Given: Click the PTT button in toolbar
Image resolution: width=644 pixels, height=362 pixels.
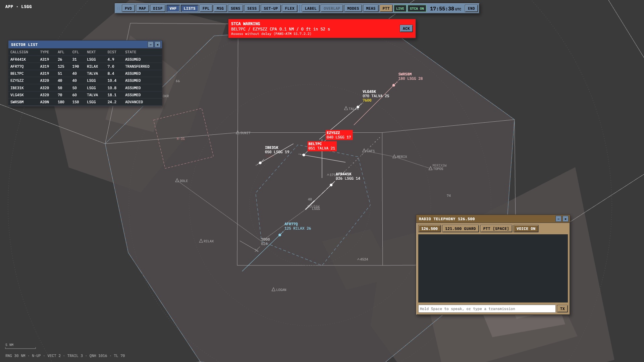Looking at the screenshot, I should click(386, 8).
